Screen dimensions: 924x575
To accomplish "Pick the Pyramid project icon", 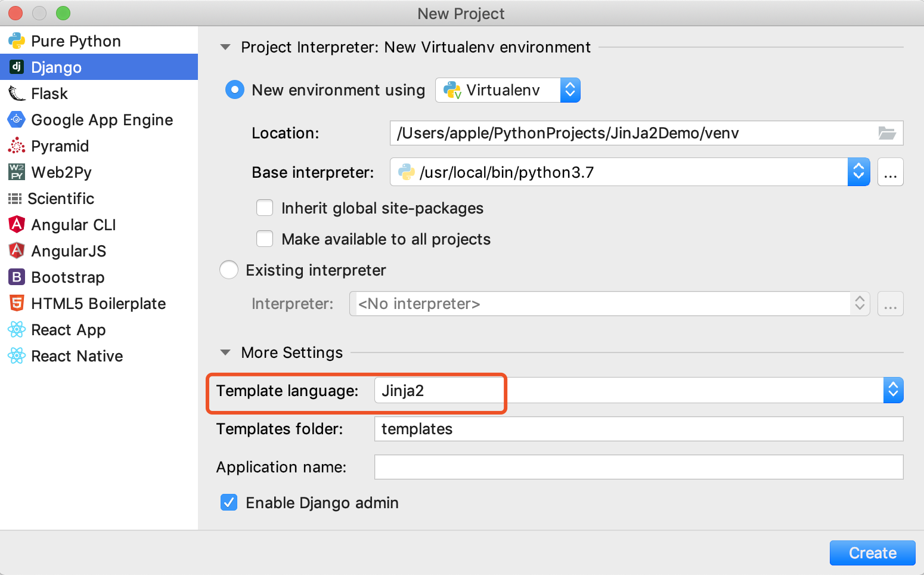I will pyautogui.click(x=16, y=146).
